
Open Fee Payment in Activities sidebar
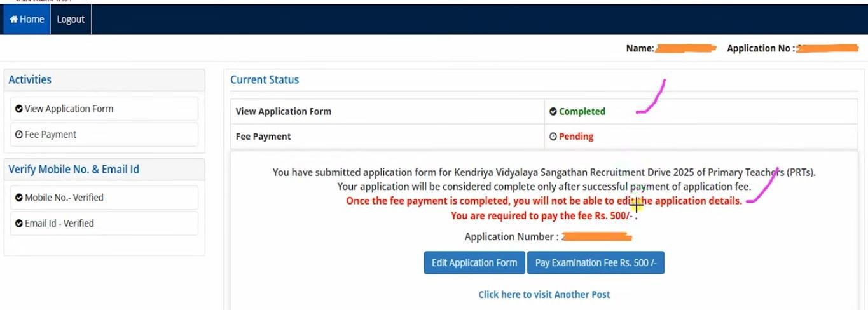pos(50,135)
